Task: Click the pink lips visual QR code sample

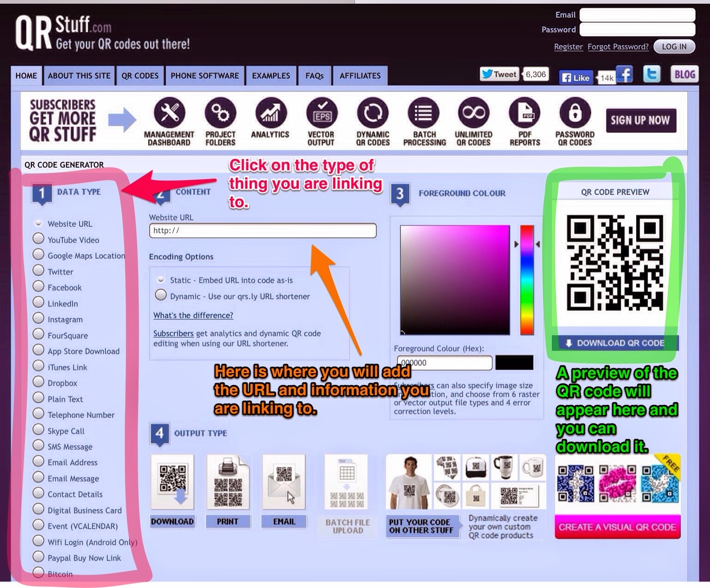Action: pyautogui.click(x=618, y=484)
